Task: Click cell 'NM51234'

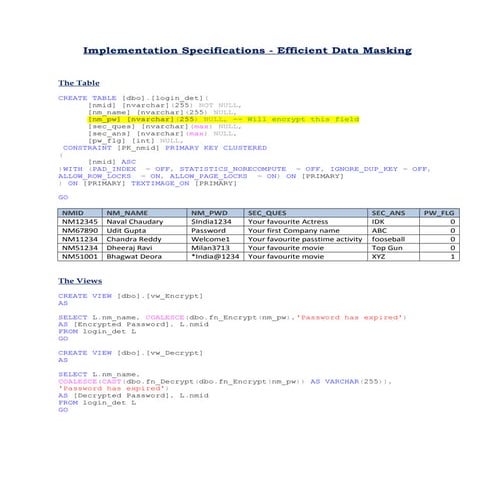Action: [x=80, y=248]
